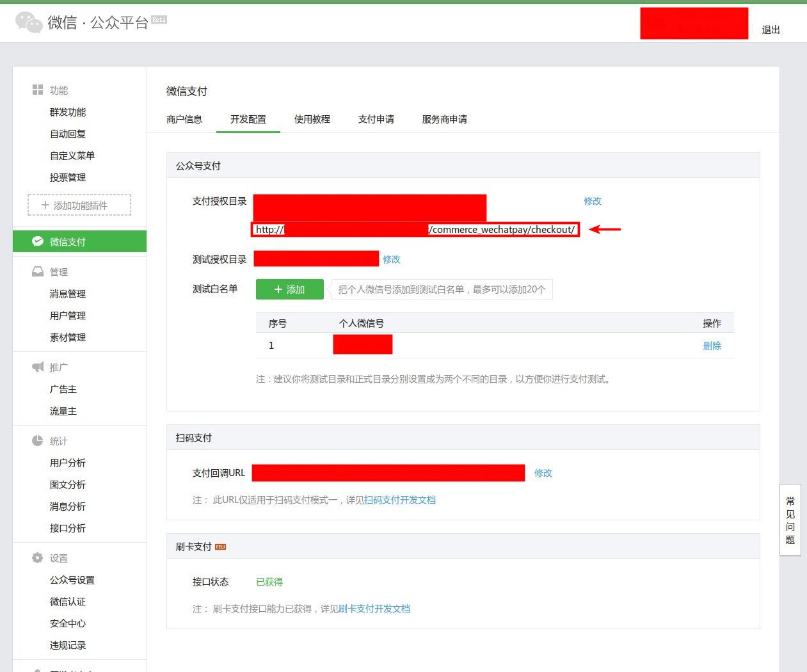Open 投票管理 in the sidebar

tap(68, 177)
